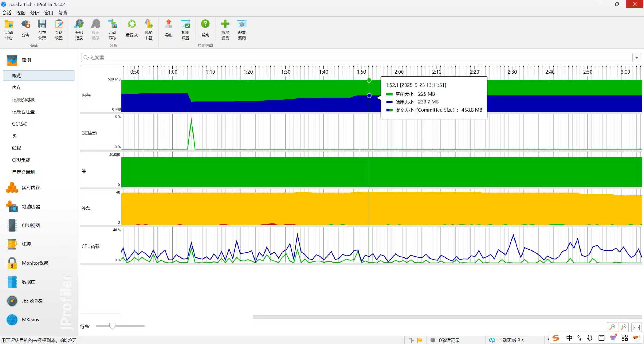Toggle auto-update 2 s (自动更新) in status bar
Screen dimensions: 644x344
pyautogui.click(x=507, y=340)
